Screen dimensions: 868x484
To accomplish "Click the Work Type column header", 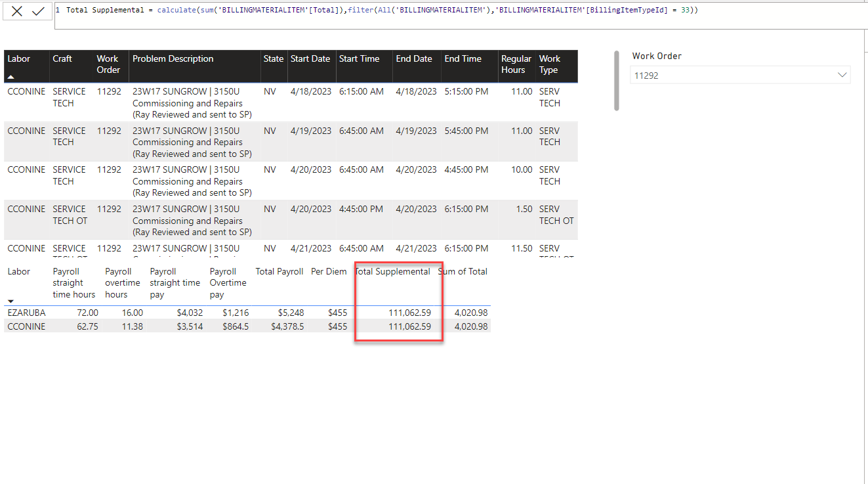I will pos(550,64).
